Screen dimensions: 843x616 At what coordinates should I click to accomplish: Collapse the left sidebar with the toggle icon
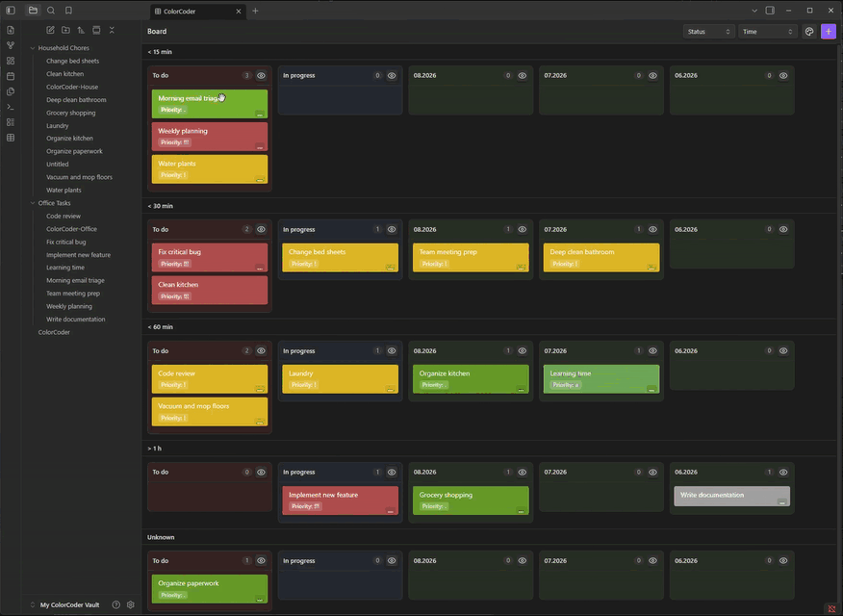[x=11, y=11]
